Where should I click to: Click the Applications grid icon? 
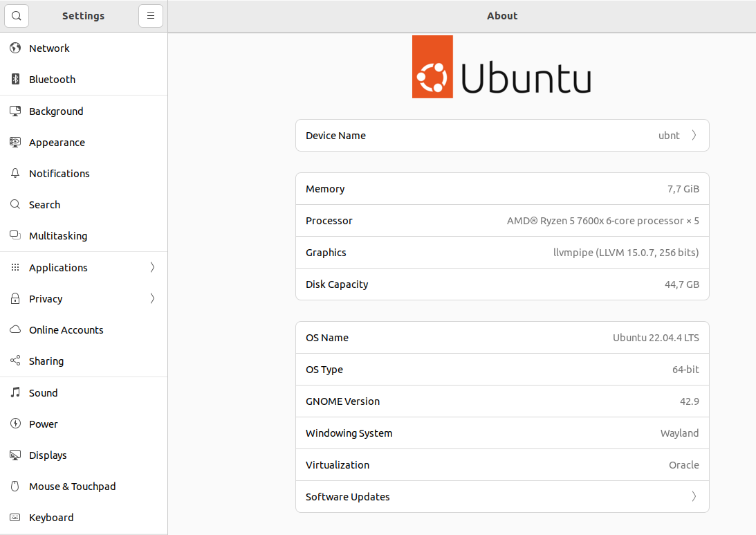pos(15,267)
